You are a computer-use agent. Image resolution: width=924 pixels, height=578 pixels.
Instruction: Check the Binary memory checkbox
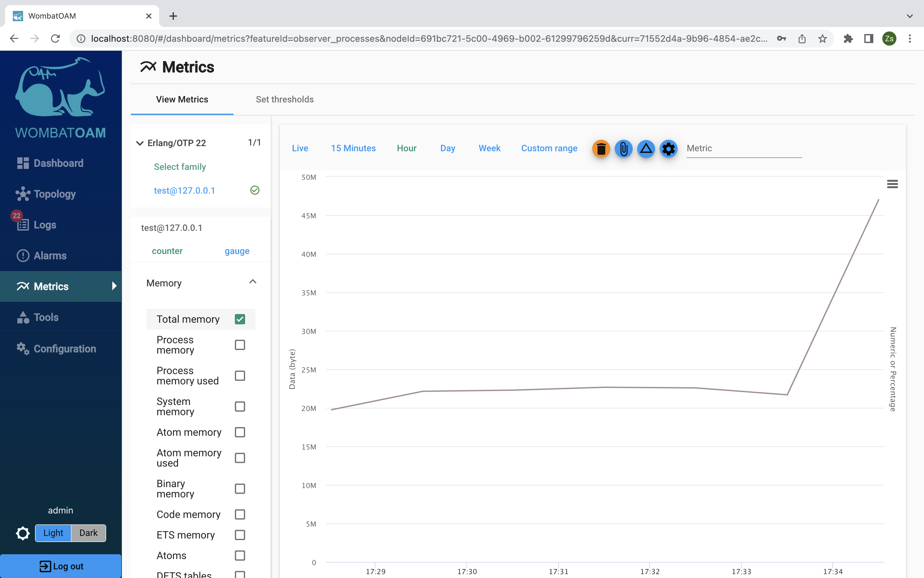[x=240, y=488]
